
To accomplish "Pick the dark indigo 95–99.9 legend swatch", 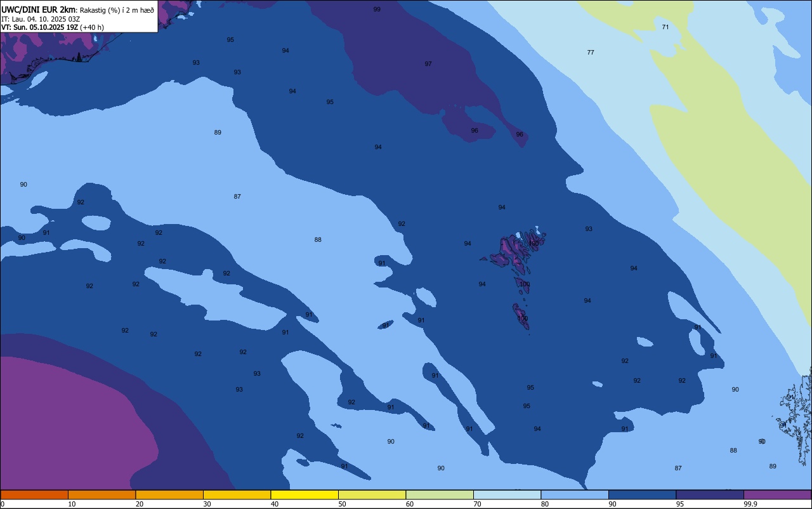I will click(x=710, y=494).
